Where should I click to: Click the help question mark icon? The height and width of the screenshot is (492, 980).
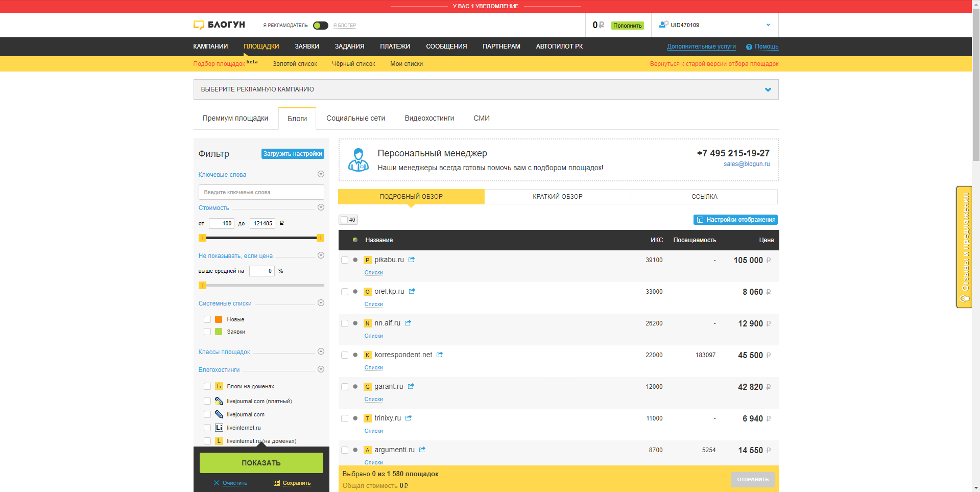point(749,47)
